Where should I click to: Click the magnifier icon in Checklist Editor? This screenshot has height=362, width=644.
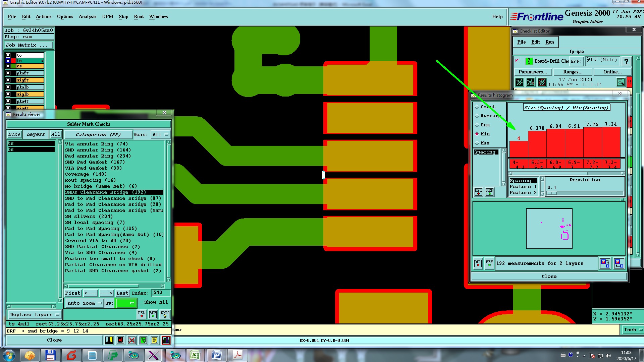coord(621,82)
